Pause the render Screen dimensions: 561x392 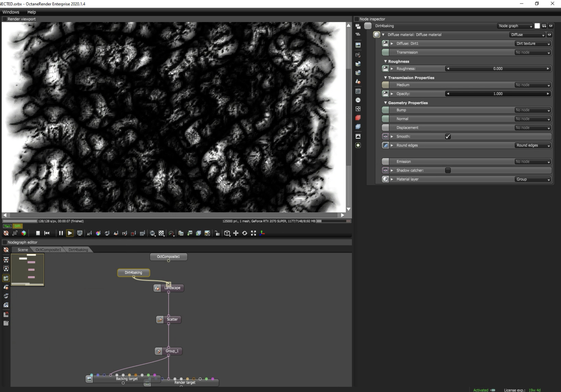(x=61, y=233)
